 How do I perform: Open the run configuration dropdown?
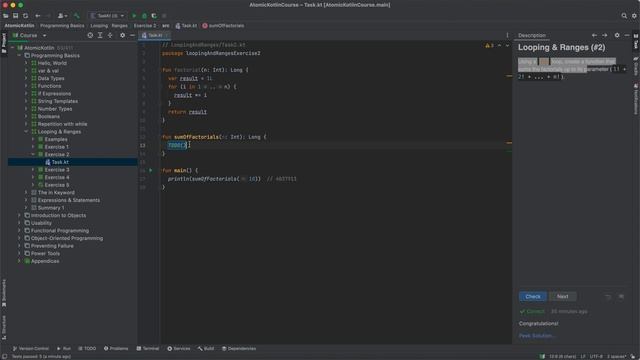tap(107, 16)
